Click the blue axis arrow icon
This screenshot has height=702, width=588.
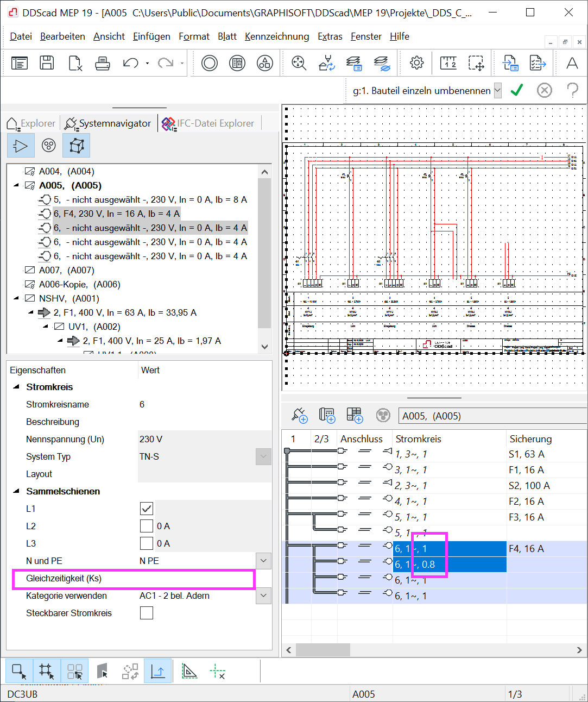tap(158, 672)
